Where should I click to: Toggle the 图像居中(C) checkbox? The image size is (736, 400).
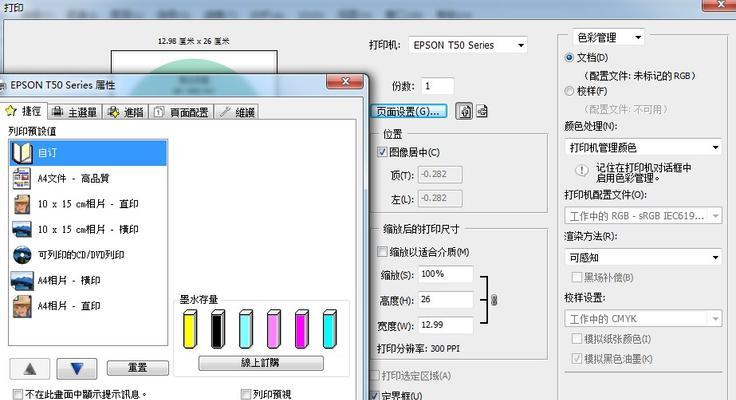click(382, 152)
